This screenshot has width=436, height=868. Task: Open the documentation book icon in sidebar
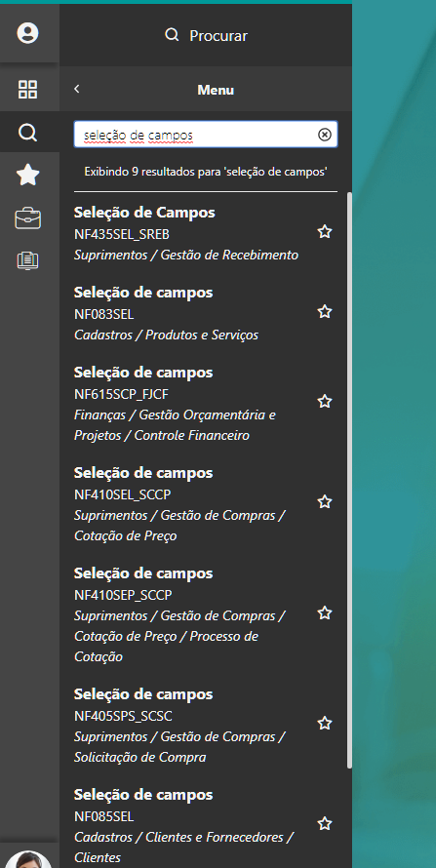pyautogui.click(x=27, y=260)
